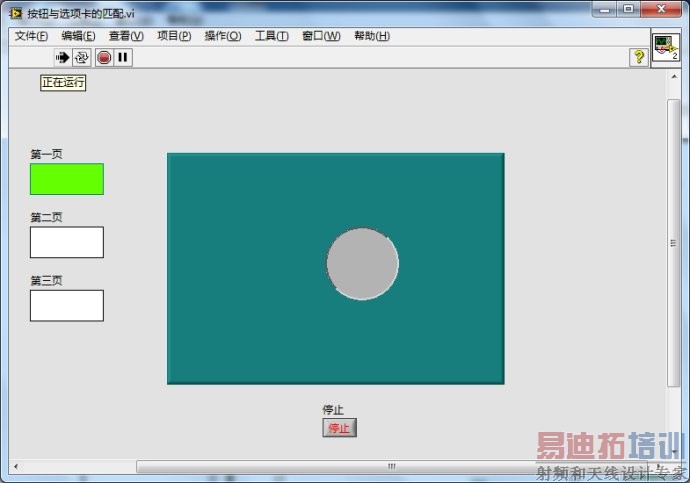The image size is (690, 483).
Task: Toggle the white 第三页 button
Action: [67, 306]
